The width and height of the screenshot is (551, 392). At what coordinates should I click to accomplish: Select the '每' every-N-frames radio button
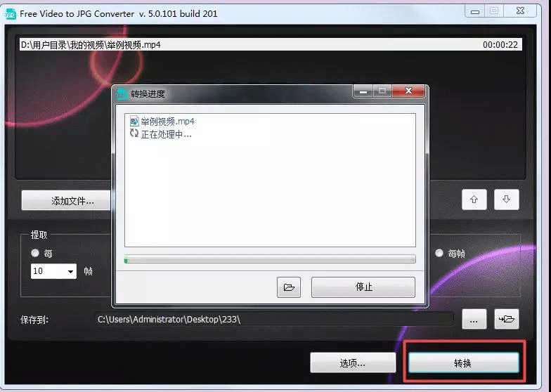[35, 254]
